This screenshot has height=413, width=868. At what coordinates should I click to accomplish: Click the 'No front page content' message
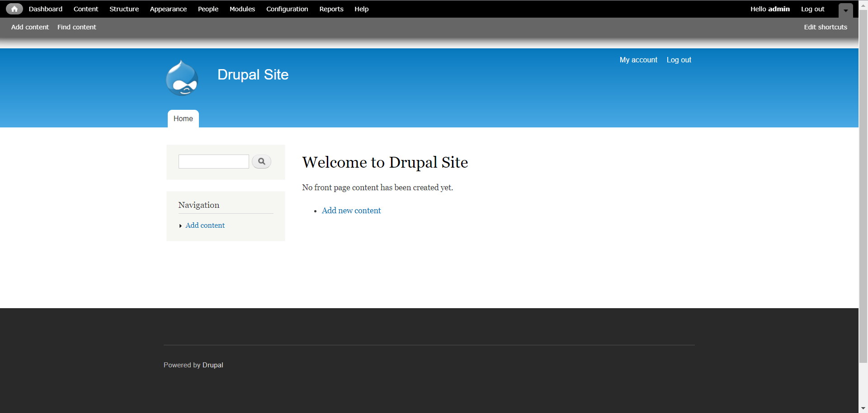pos(377,188)
